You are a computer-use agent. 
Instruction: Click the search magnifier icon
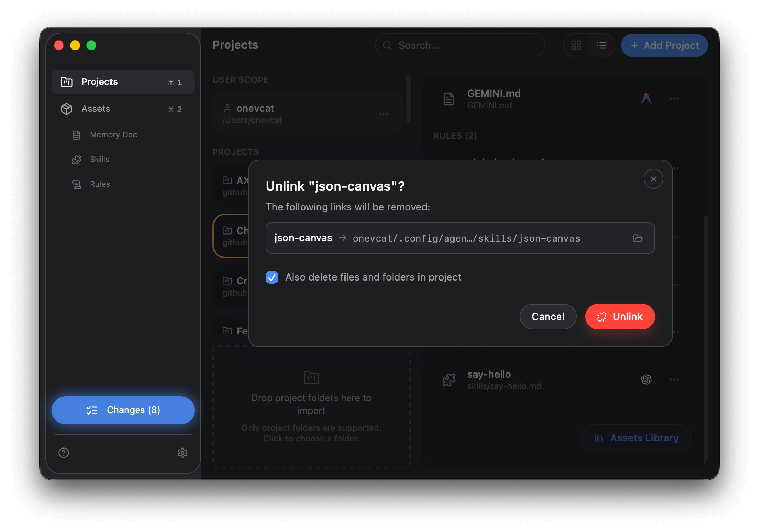coord(387,45)
